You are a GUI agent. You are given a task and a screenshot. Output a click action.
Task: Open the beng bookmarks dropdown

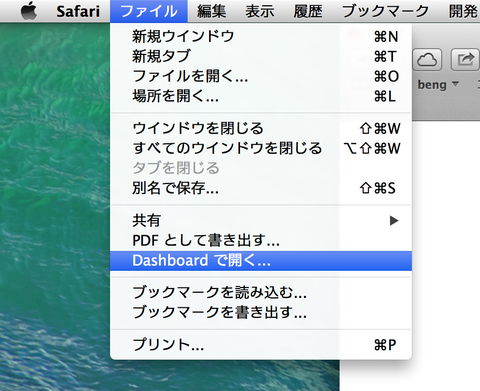click(438, 85)
